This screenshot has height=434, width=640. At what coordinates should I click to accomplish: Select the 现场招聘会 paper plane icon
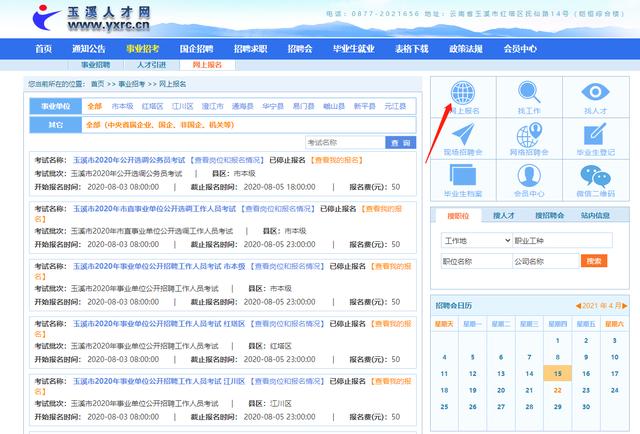[463, 134]
